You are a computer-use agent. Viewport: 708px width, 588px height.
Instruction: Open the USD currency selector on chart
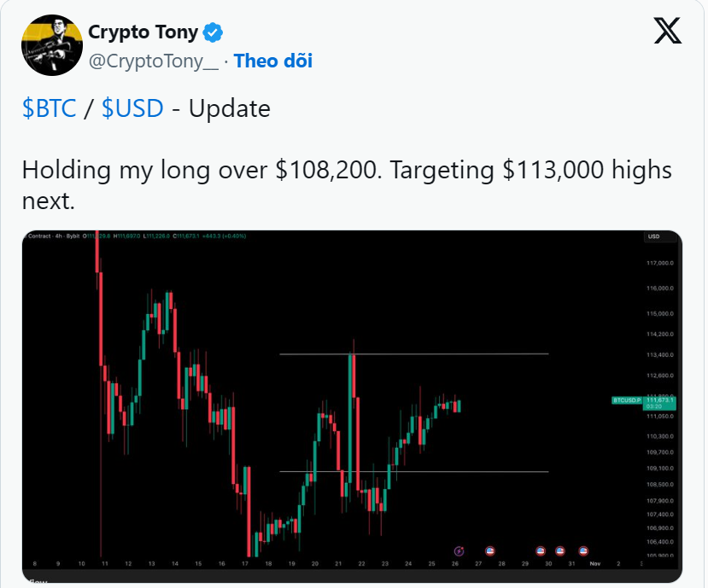(654, 236)
